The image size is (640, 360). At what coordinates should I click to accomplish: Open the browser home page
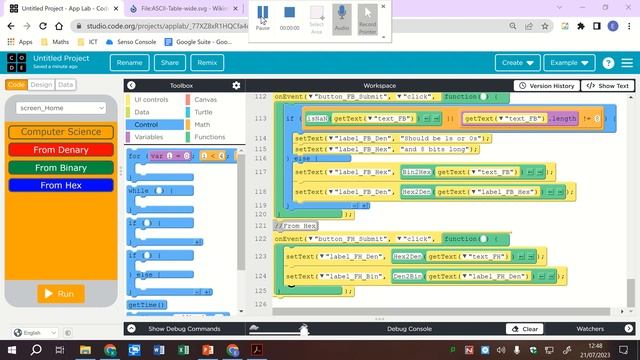pyautogui.click(x=59, y=26)
